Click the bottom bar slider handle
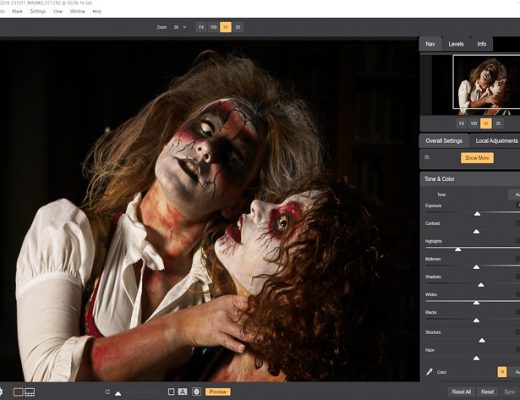The image size is (520, 400). (118, 394)
